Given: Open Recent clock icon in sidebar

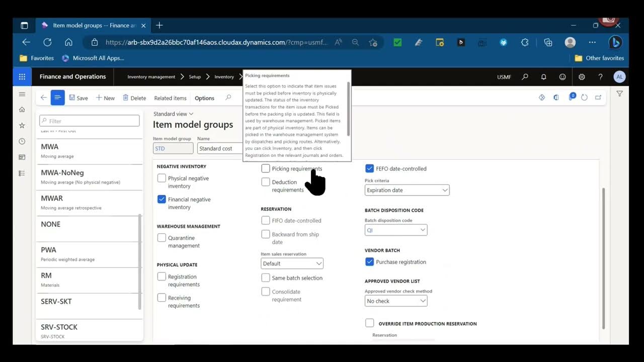Looking at the screenshot, I should click(22, 141).
